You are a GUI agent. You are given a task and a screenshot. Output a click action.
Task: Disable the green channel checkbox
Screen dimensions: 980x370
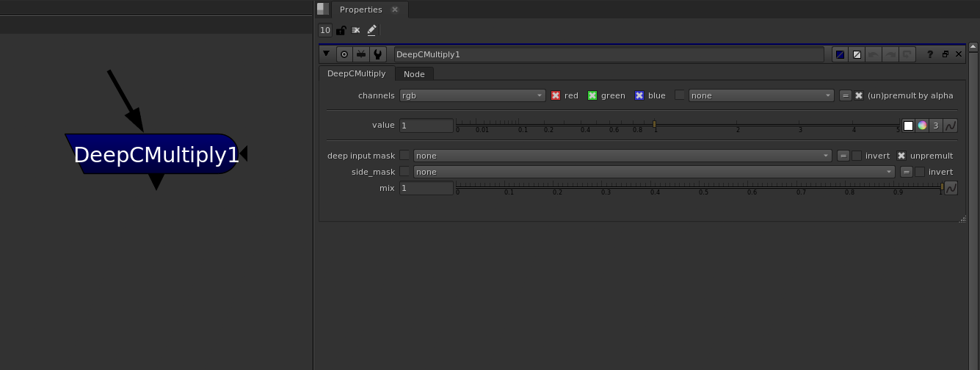592,95
